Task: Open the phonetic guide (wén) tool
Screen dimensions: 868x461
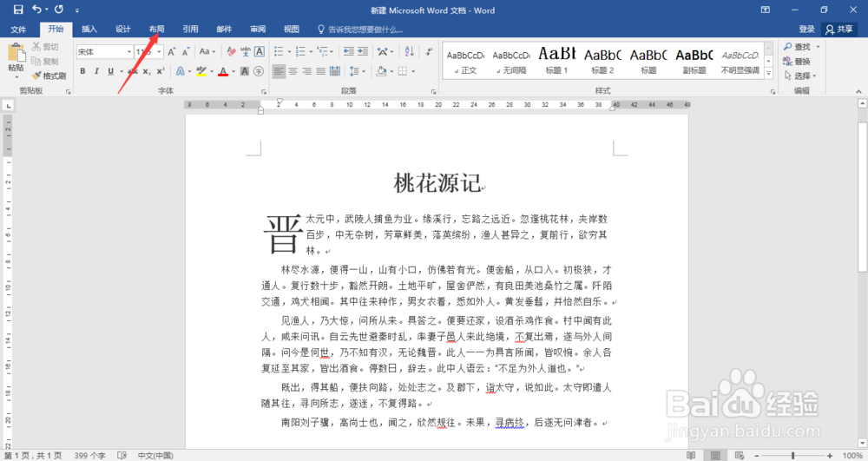Action: point(246,51)
